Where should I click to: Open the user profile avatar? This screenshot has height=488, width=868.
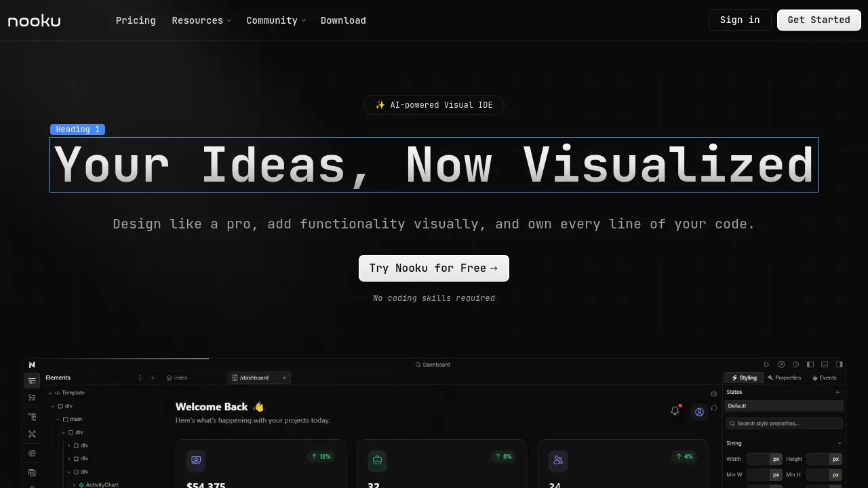click(x=699, y=411)
